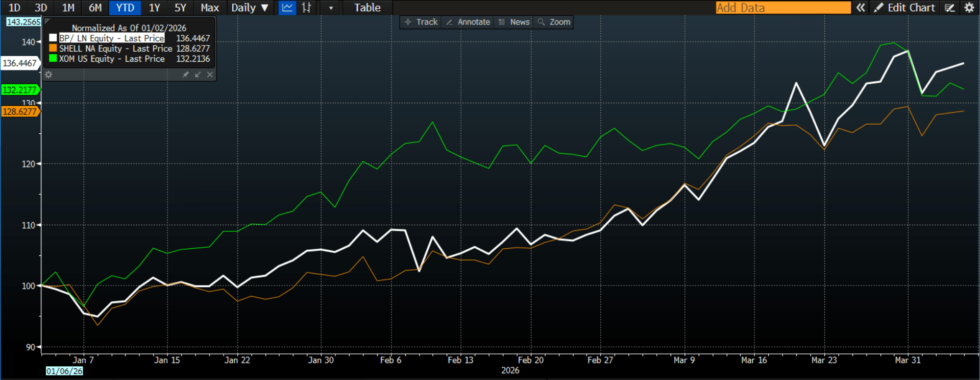Select the bar/candle chart type icon
This screenshot has width=980, height=380.
(306, 8)
